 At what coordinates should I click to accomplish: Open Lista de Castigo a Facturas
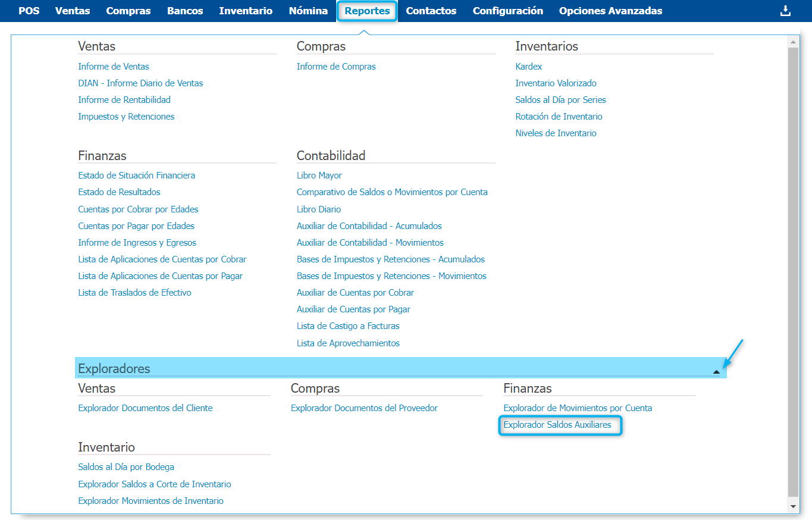click(348, 326)
